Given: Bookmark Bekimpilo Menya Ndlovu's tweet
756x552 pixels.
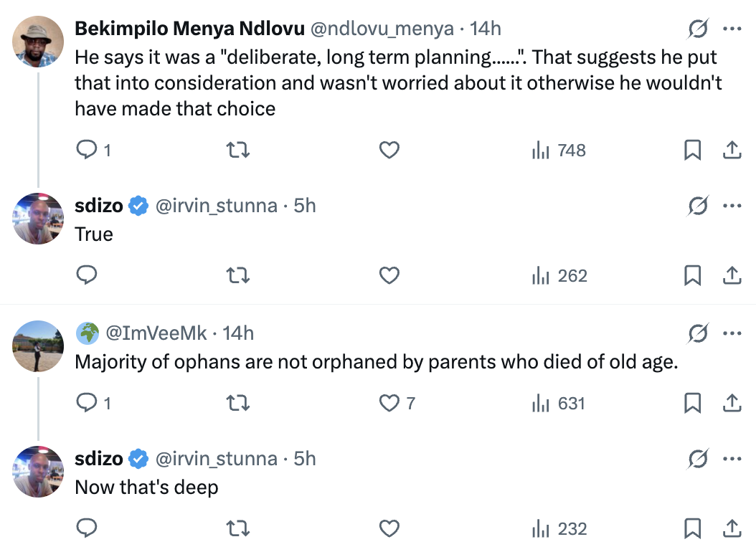Looking at the screenshot, I should coord(692,151).
